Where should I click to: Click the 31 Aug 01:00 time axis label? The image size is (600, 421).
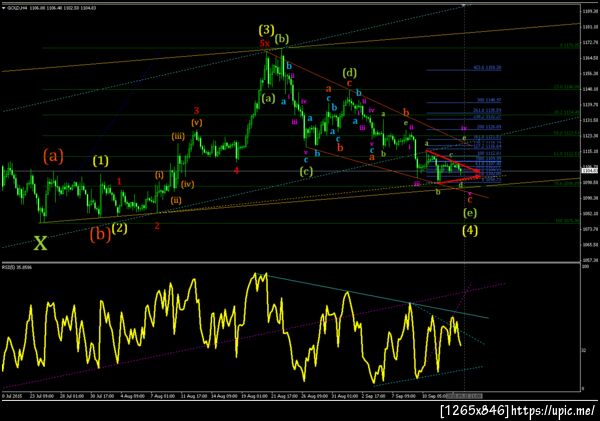click(x=345, y=396)
